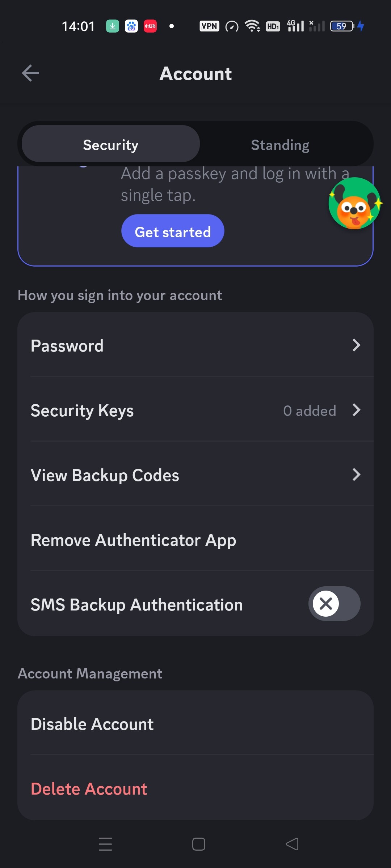
Task: Tap Delete Account option
Action: click(x=89, y=789)
